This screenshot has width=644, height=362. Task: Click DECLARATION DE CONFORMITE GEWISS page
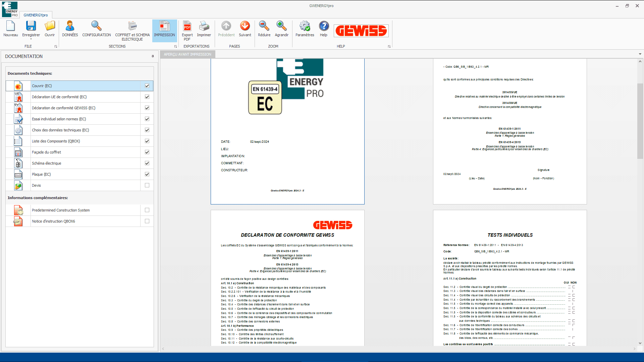(x=287, y=278)
